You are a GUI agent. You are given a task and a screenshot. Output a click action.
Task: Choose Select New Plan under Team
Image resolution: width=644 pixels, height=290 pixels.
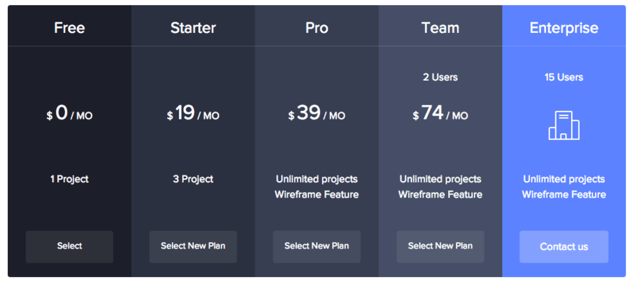(440, 246)
